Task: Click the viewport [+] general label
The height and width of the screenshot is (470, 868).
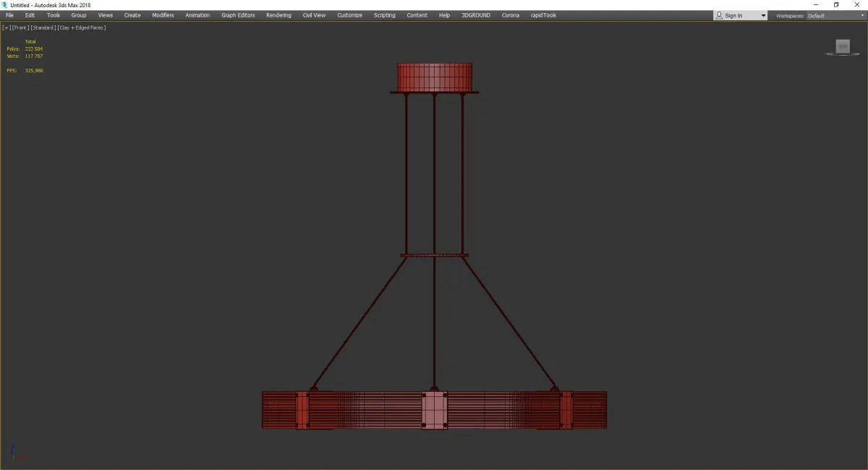Action: (x=7, y=27)
